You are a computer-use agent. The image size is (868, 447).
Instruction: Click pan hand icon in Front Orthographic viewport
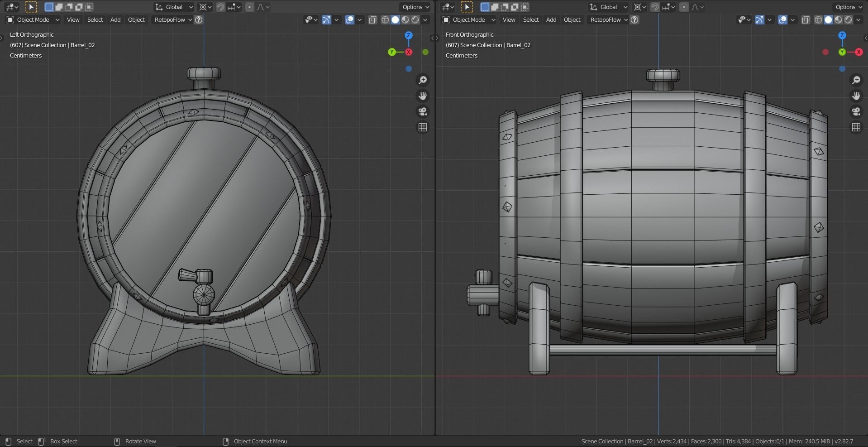click(856, 96)
